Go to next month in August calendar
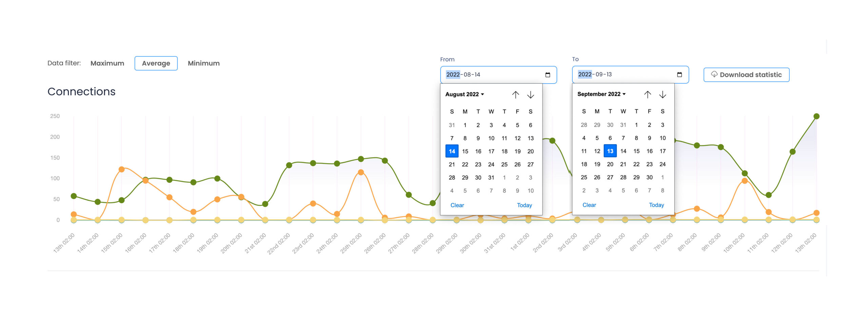This screenshot has height=316, width=868. pos(531,95)
